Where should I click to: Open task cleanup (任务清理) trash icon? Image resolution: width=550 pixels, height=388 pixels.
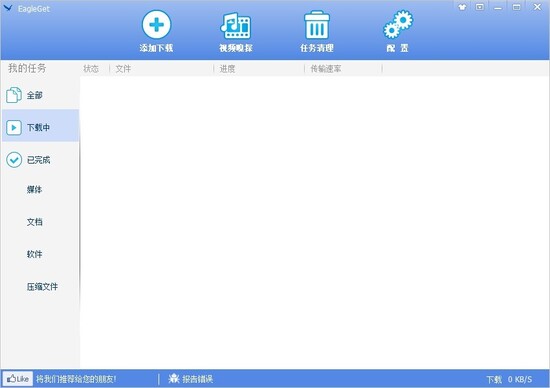pyautogui.click(x=316, y=25)
